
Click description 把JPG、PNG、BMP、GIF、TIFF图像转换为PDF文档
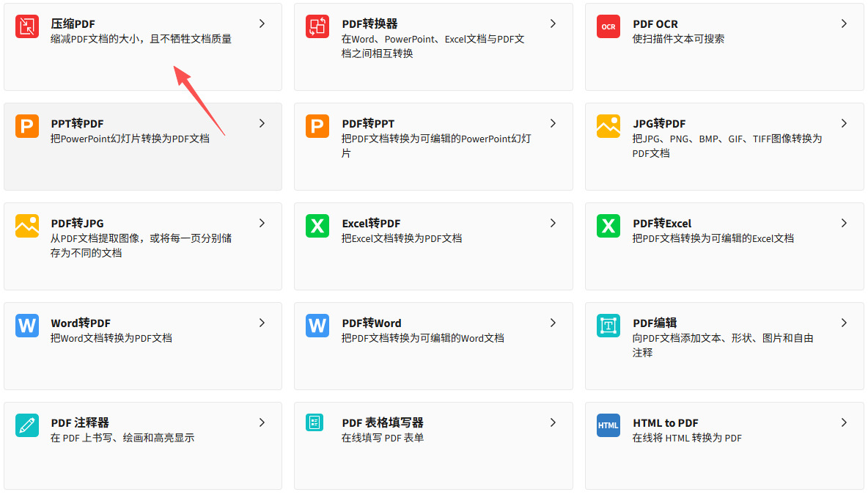[727, 146]
